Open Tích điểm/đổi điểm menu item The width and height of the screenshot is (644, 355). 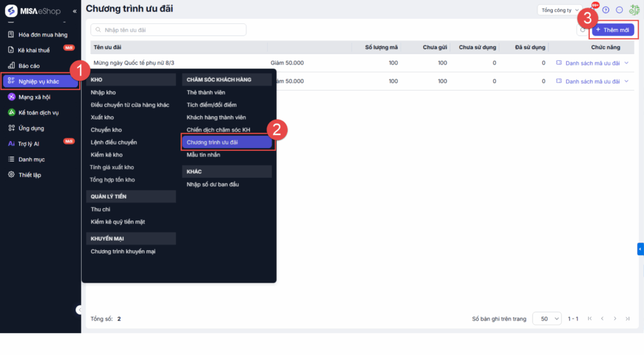pos(211,105)
